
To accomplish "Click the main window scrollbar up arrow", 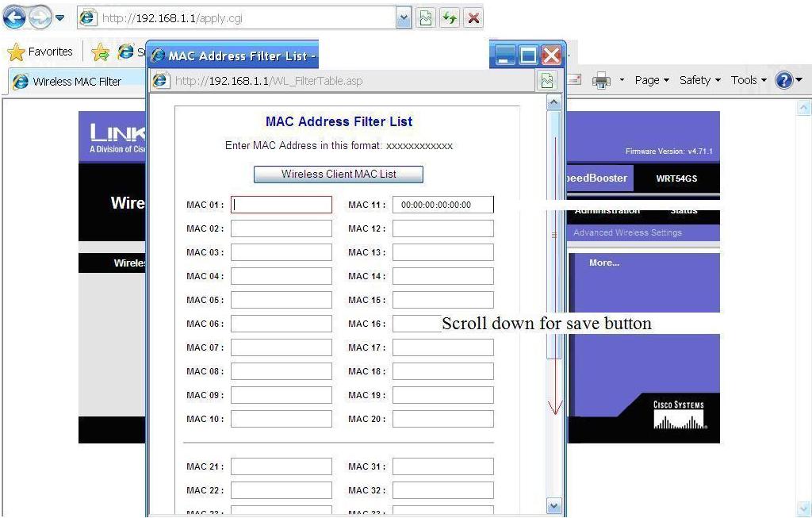I will [x=804, y=108].
